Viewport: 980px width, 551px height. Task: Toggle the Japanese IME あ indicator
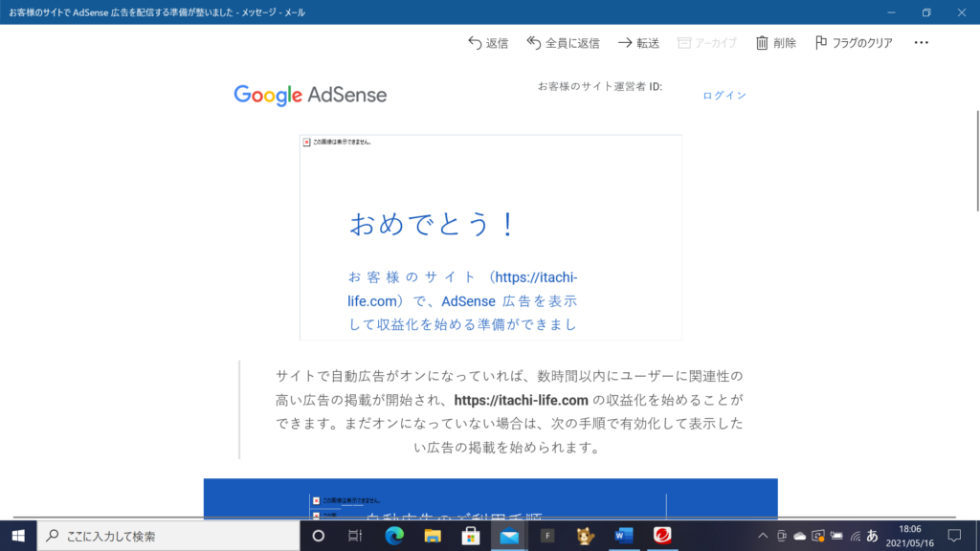pos(873,536)
